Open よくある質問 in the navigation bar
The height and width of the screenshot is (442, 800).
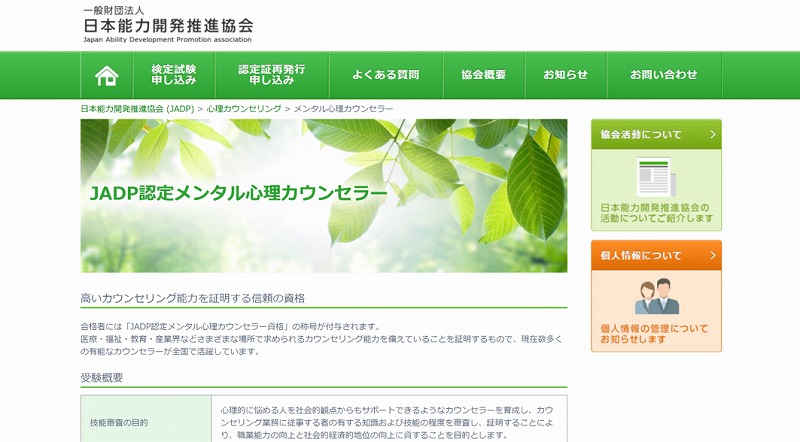pyautogui.click(x=386, y=75)
